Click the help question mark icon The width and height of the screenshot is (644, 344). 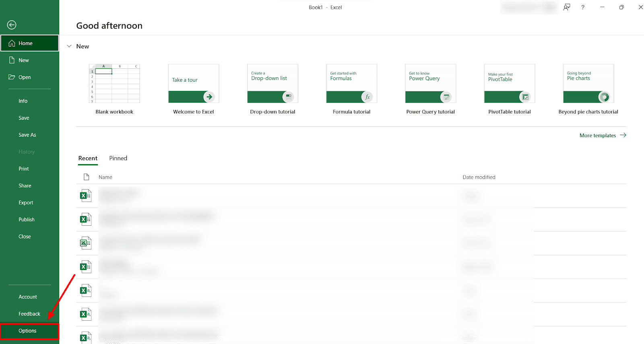[582, 7]
